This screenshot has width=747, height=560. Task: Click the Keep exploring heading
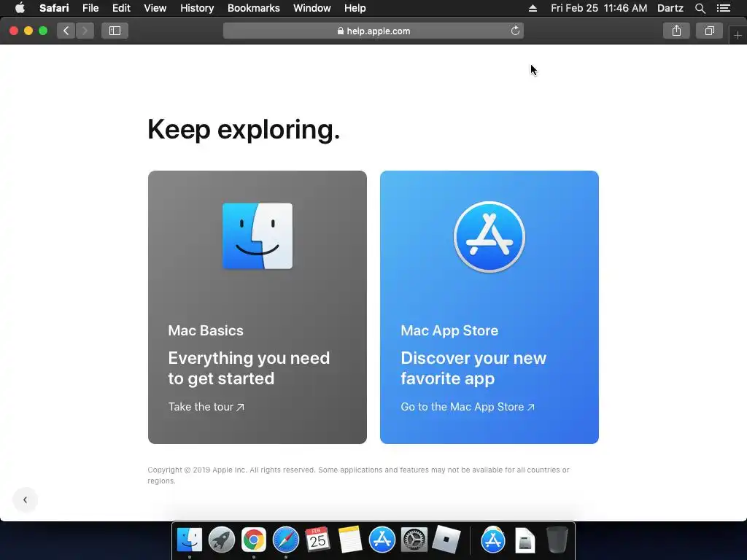tap(244, 130)
